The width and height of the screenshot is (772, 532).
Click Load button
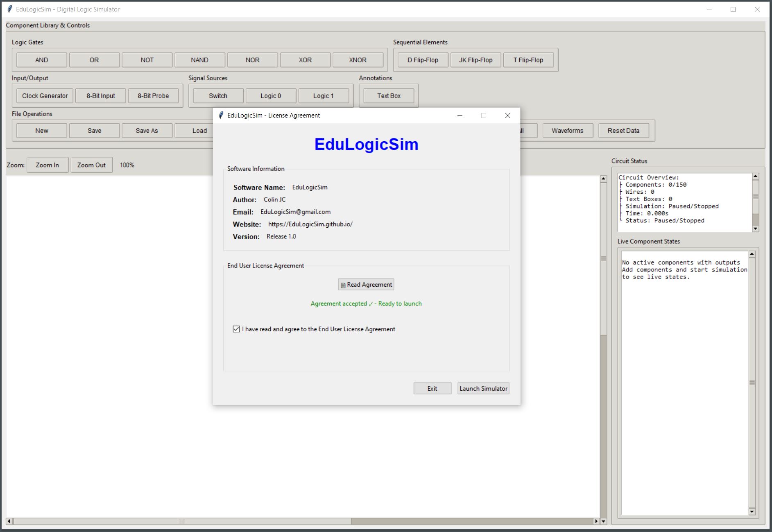(x=195, y=131)
